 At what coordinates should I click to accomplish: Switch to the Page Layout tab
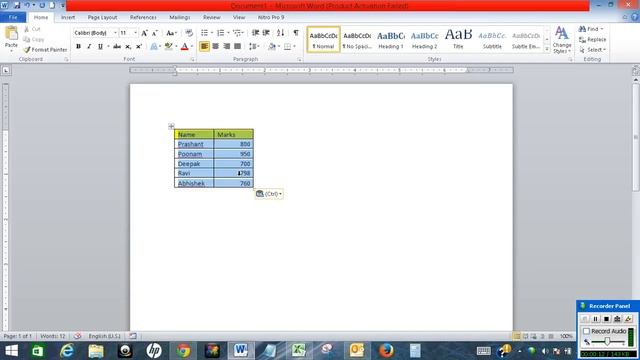[102, 17]
